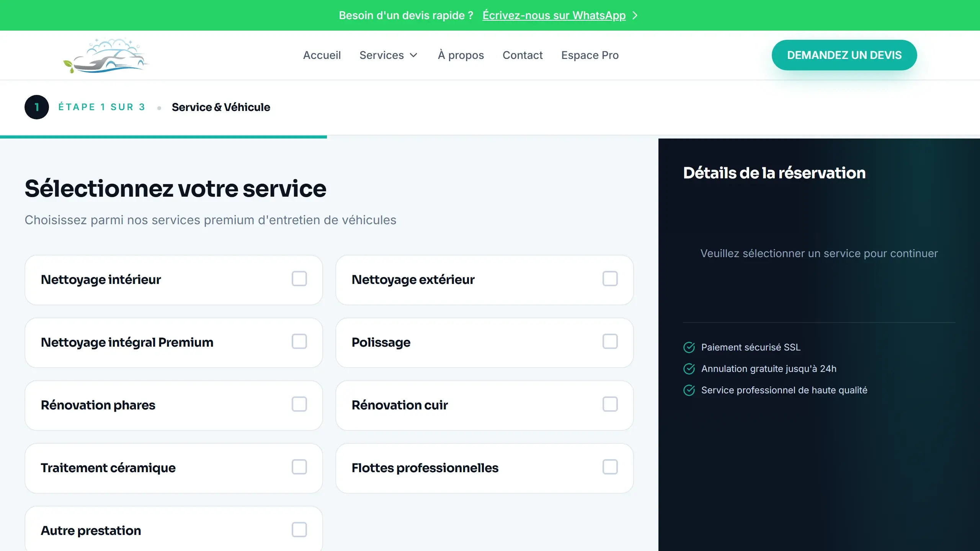980x551 pixels.
Task: Click the Paiement sécurisé SSL check icon
Action: (x=689, y=347)
